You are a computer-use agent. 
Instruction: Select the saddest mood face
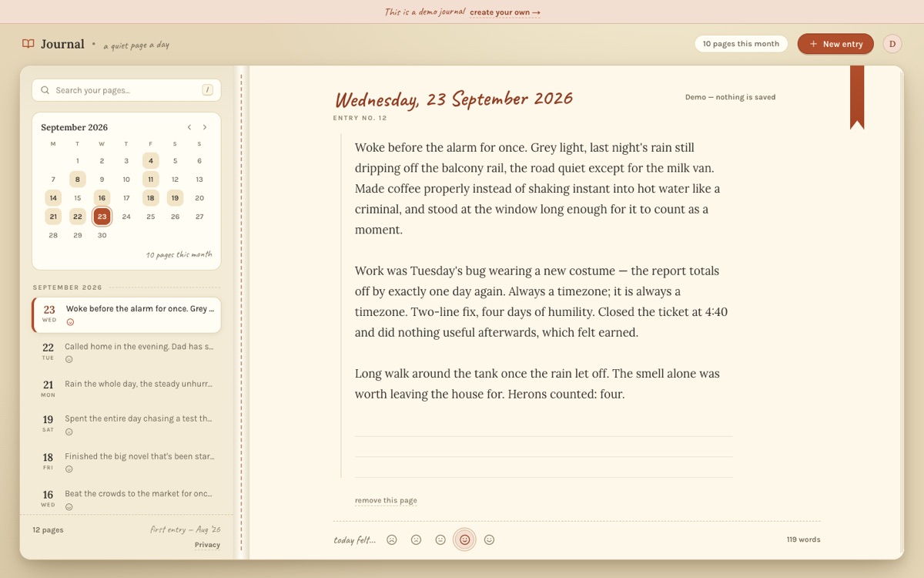[392, 539]
